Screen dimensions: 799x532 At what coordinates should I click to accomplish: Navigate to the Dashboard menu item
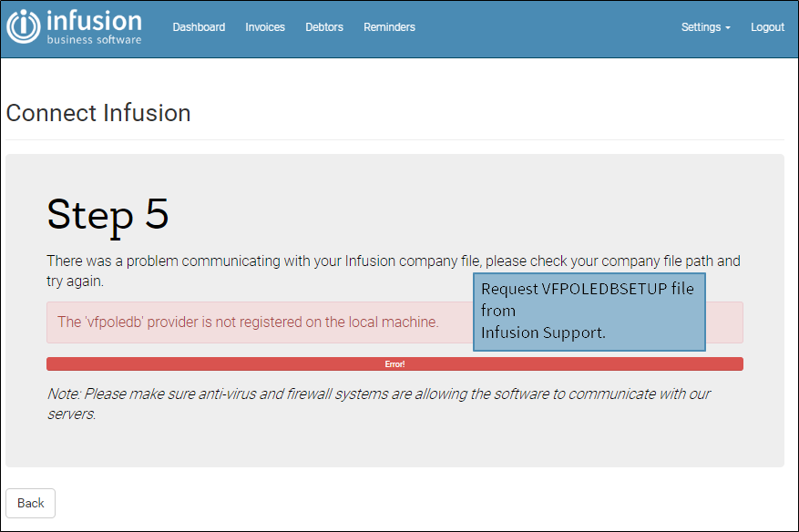point(199,27)
